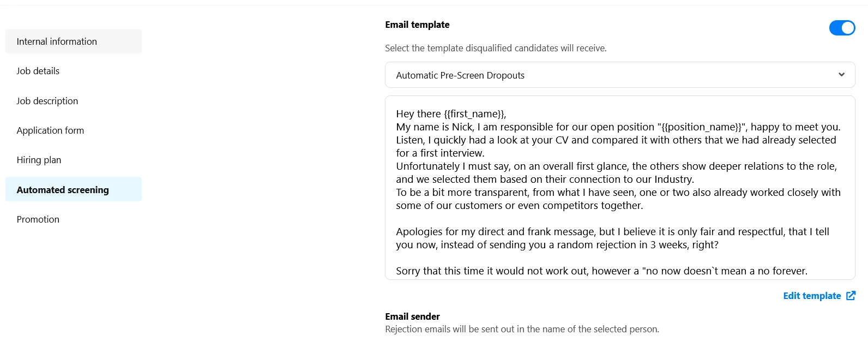Toggle off the Email template switch
This screenshot has height=341, width=868.
click(x=842, y=28)
